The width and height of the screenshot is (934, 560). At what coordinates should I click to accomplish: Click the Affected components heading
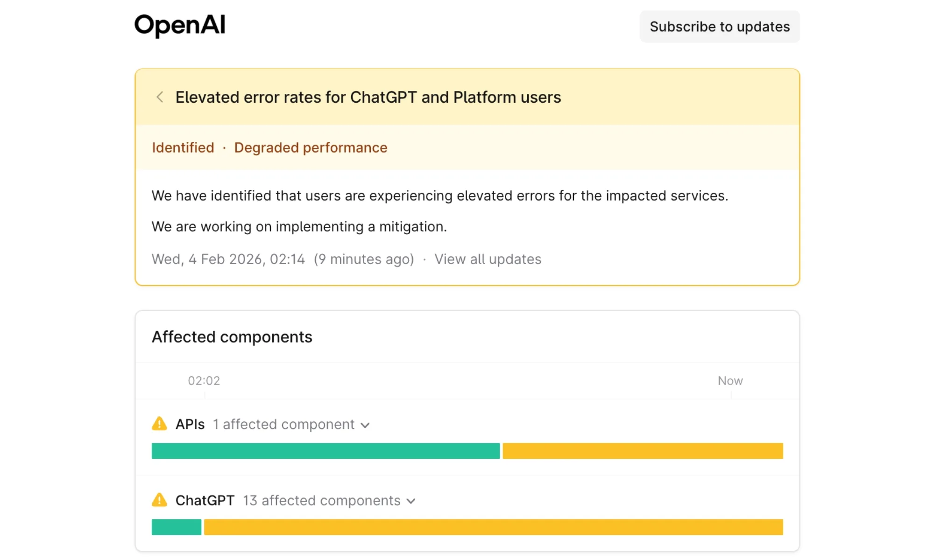tap(232, 336)
